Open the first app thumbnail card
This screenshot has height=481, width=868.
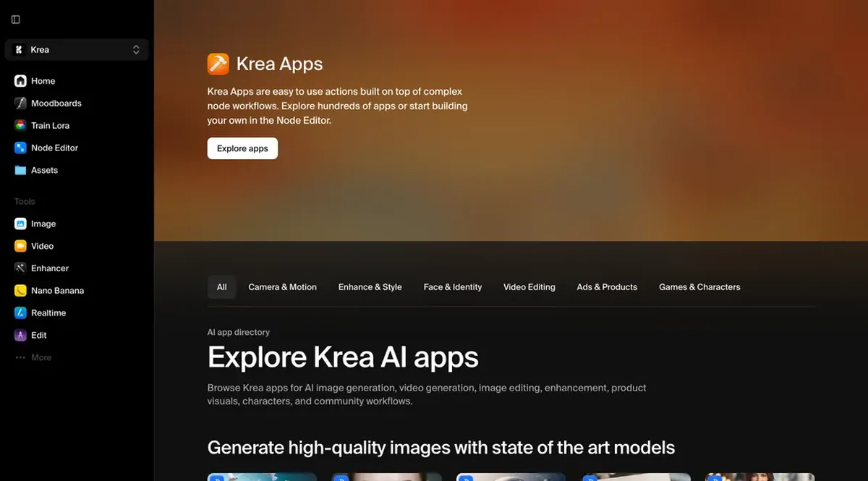262,477
